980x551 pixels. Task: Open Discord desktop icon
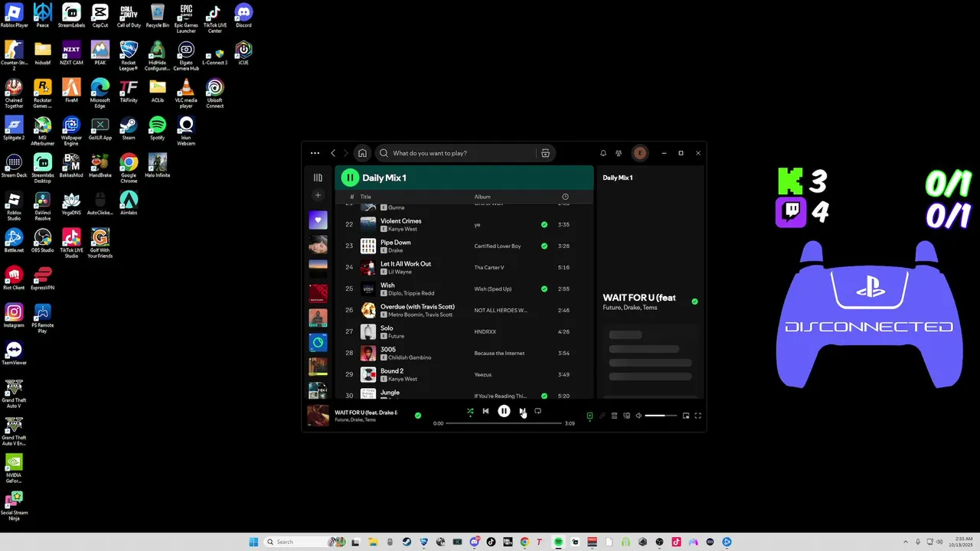coord(243,15)
